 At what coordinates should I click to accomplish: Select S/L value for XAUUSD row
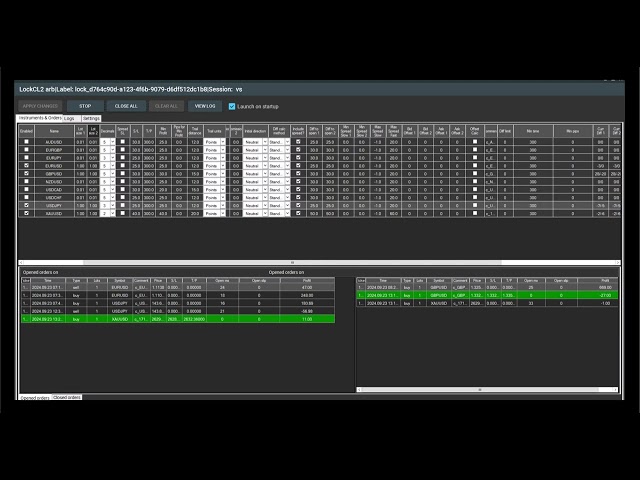pyautogui.click(x=136, y=213)
